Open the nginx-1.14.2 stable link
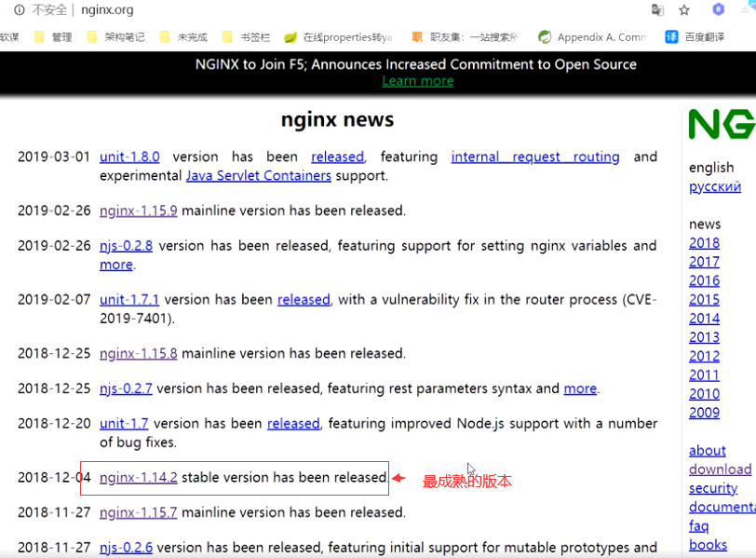Image resolution: width=756 pixels, height=558 pixels. (139, 478)
